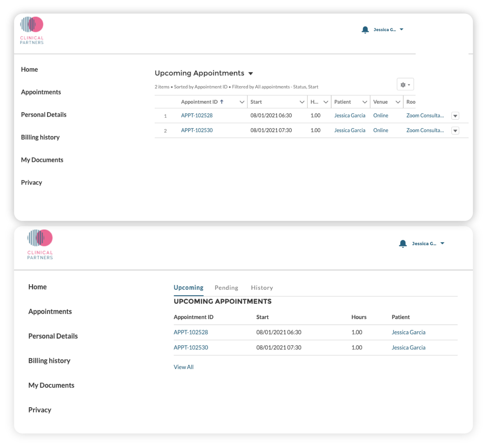Open Online venue link in row 2
The image size is (487, 448).
point(381,130)
